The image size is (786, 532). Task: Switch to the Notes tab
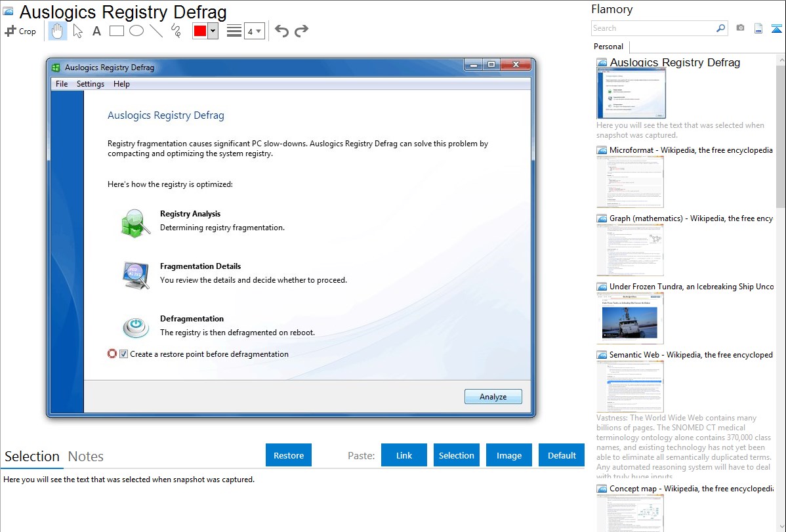(86, 457)
